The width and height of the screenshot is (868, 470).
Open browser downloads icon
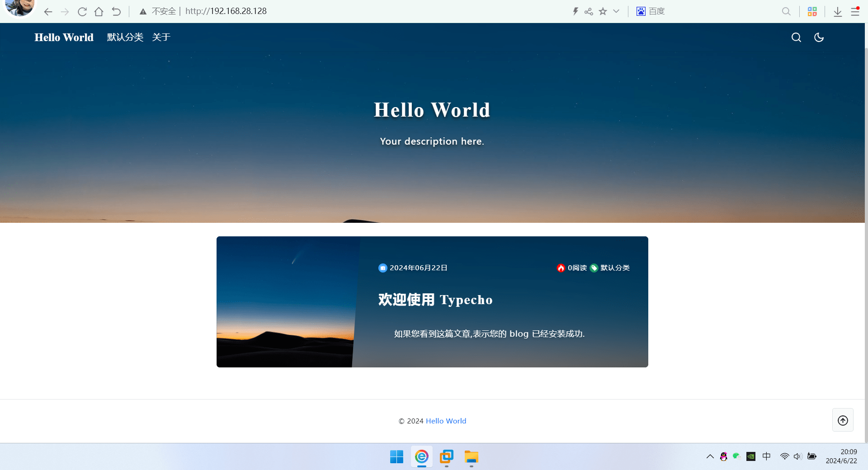838,12
